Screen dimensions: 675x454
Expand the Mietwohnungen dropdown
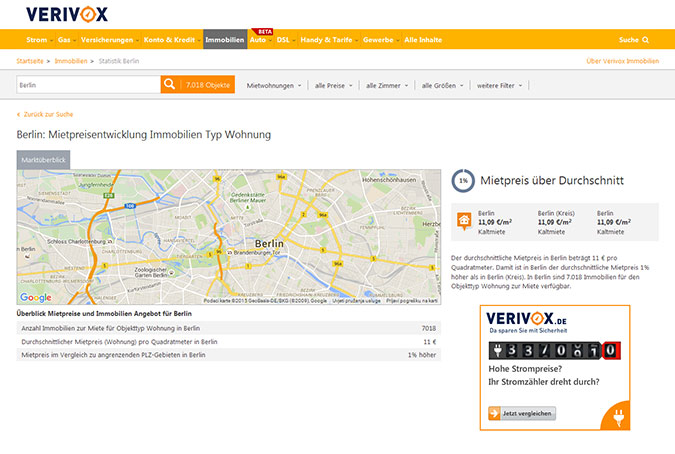274,86
